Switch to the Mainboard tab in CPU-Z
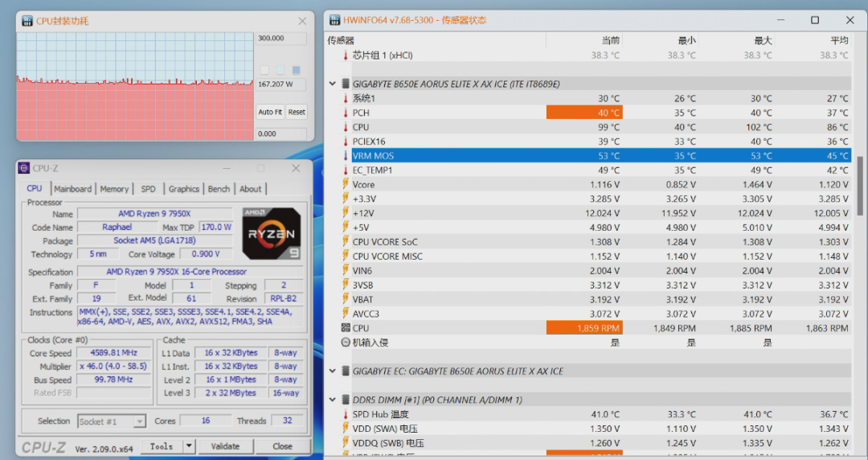The width and height of the screenshot is (868, 460). (72, 189)
